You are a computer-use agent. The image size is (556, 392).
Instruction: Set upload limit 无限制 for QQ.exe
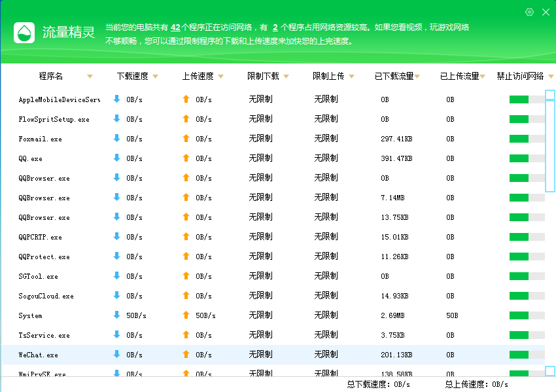[326, 158]
